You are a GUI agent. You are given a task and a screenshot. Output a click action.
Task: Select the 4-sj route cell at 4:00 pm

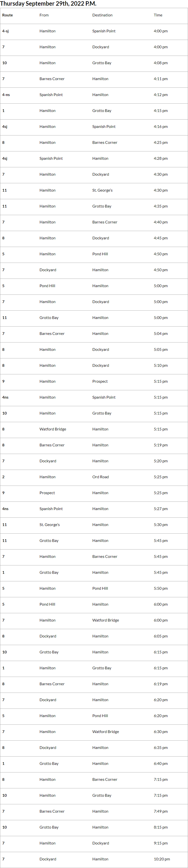click(5, 31)
